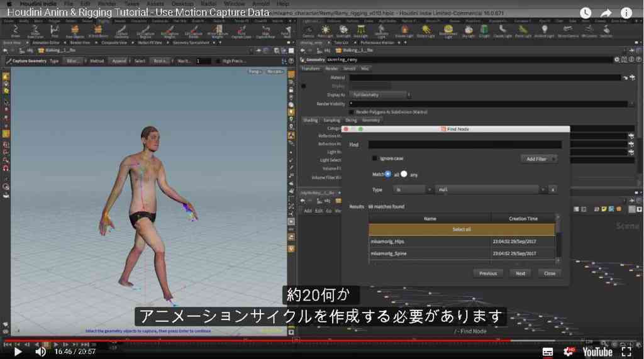644x359 pixels.
Task: Click the Point Light shelf tool
Action: pyautogui.click(x=325, y=31)
